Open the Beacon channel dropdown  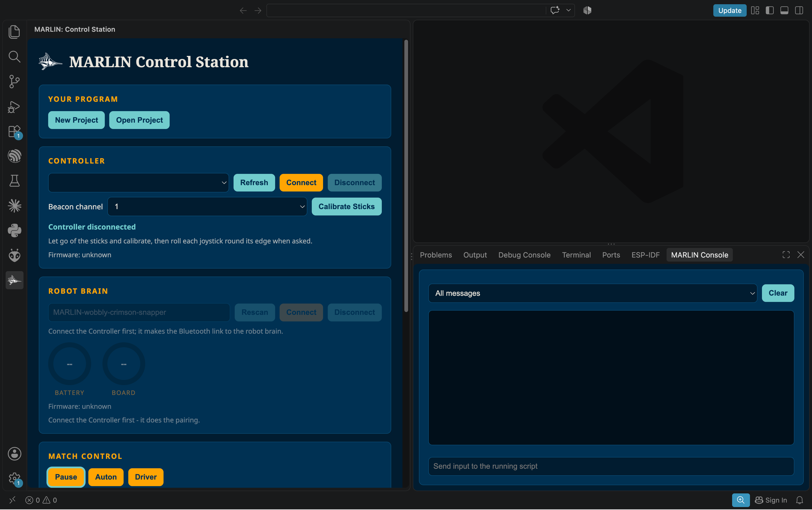coord(207,206)
